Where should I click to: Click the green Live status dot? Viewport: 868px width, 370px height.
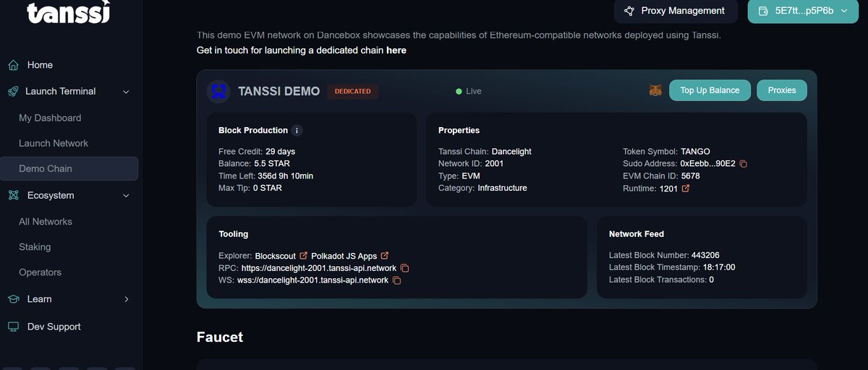click(459, 91)
